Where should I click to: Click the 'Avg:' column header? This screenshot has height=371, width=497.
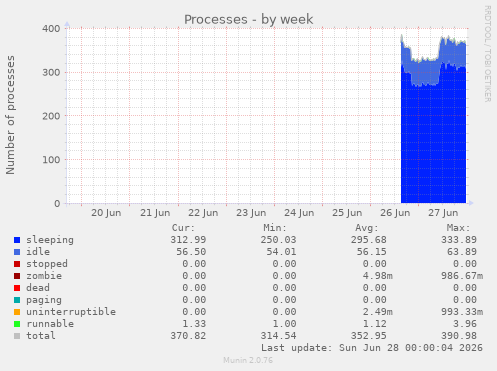click(367, 228)
